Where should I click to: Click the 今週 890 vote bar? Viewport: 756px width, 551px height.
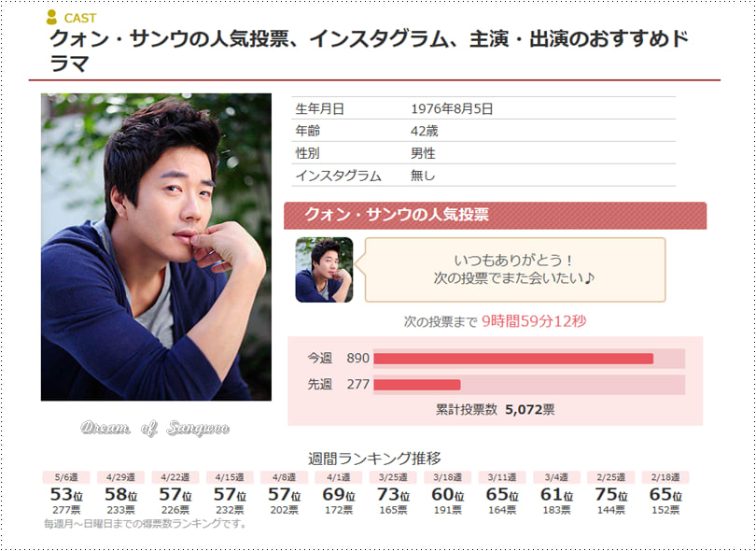tap(529, 359)
